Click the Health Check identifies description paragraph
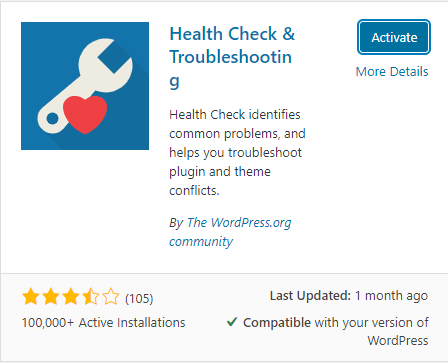 click(237, 153)
